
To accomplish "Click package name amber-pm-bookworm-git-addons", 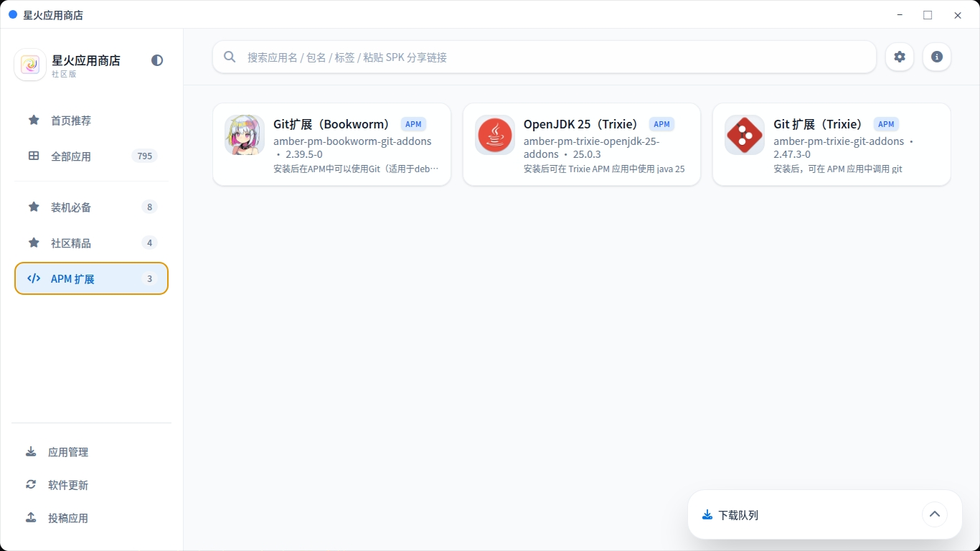I will click(x=352, y=141).
